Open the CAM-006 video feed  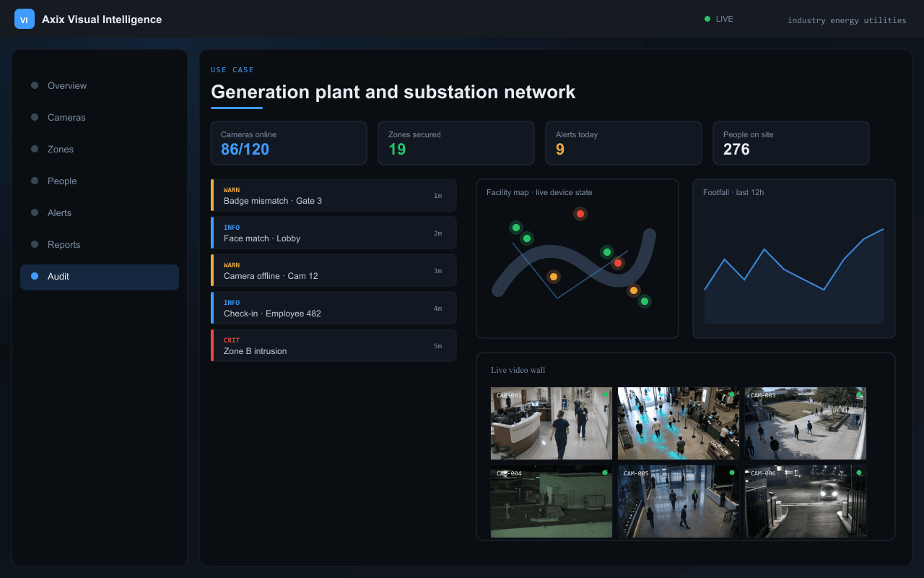point(806,501)
